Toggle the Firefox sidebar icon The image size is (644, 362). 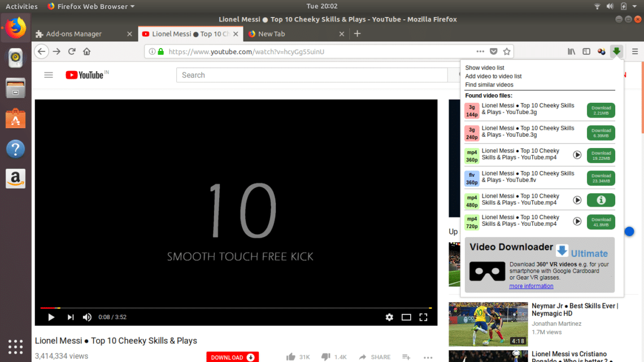click(x=586, y=51)
